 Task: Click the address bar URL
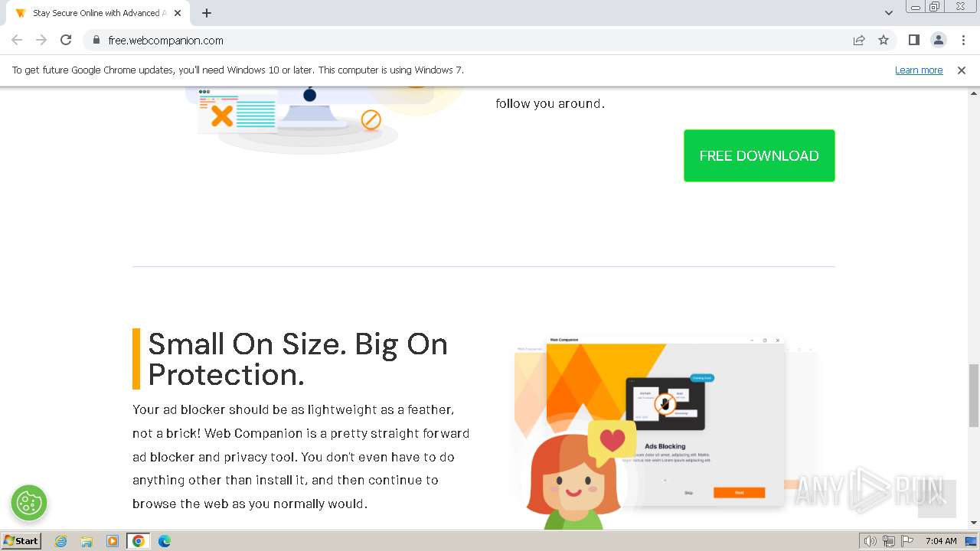pyautogui.click(x=165, y=40)
